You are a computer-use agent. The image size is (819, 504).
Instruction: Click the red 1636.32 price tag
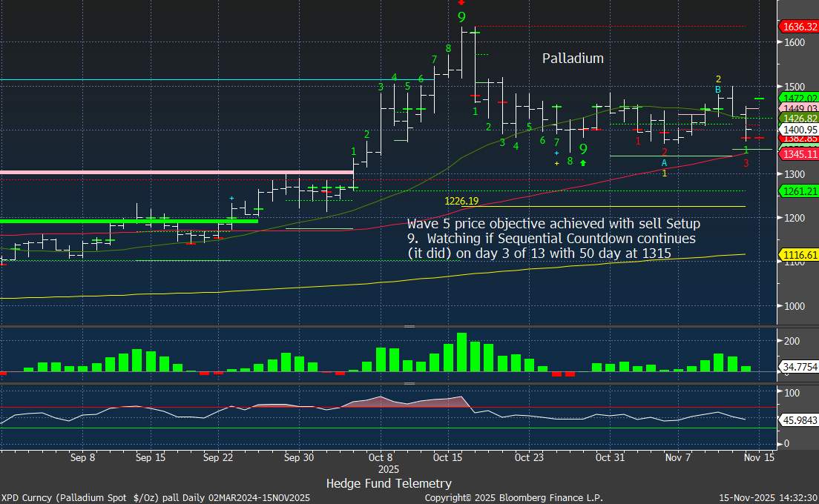pos(797,27)
